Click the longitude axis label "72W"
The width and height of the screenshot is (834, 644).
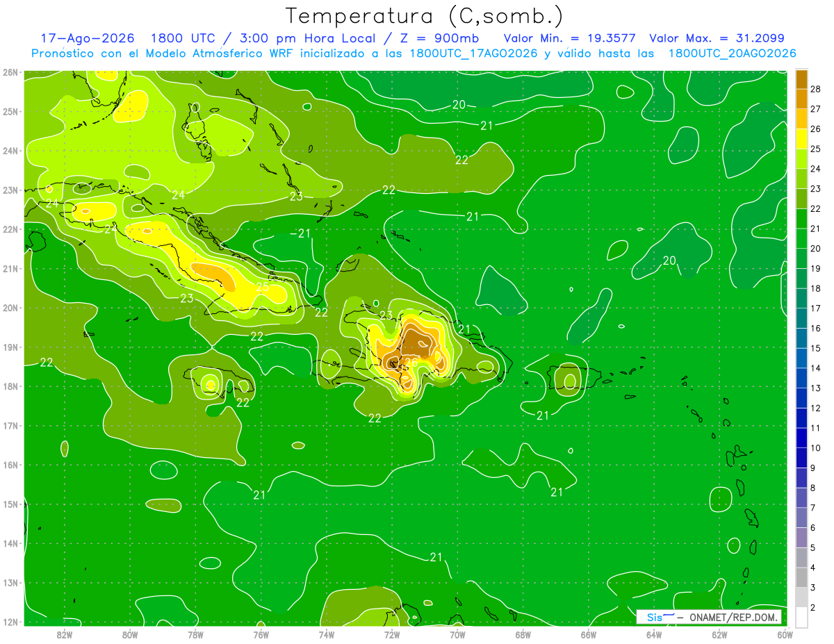click(x=392, y=634)
